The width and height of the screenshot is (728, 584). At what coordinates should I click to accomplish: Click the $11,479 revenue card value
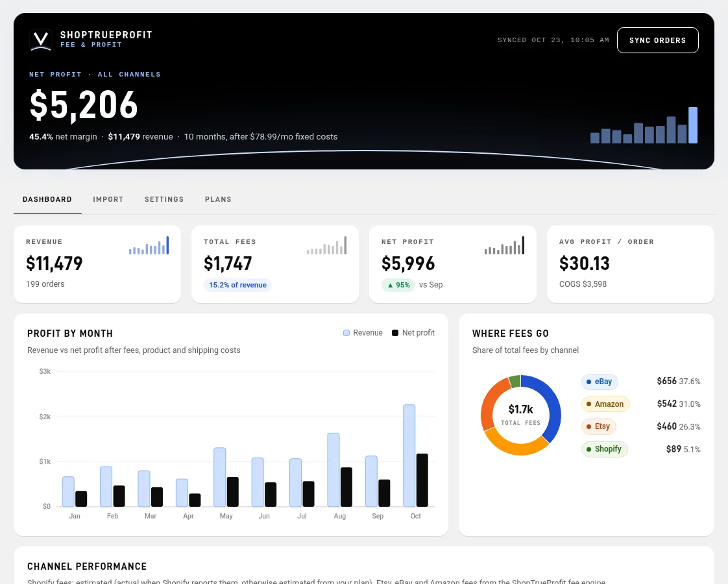55,263
